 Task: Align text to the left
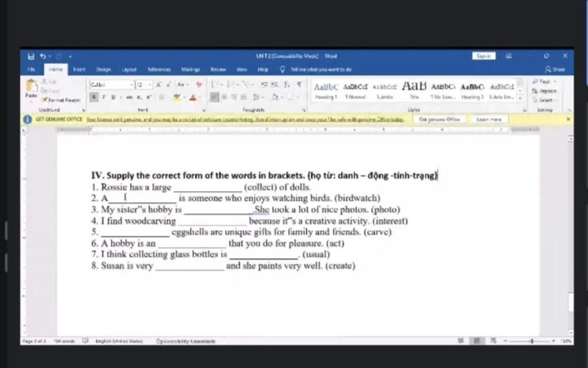tap(214, 97)
